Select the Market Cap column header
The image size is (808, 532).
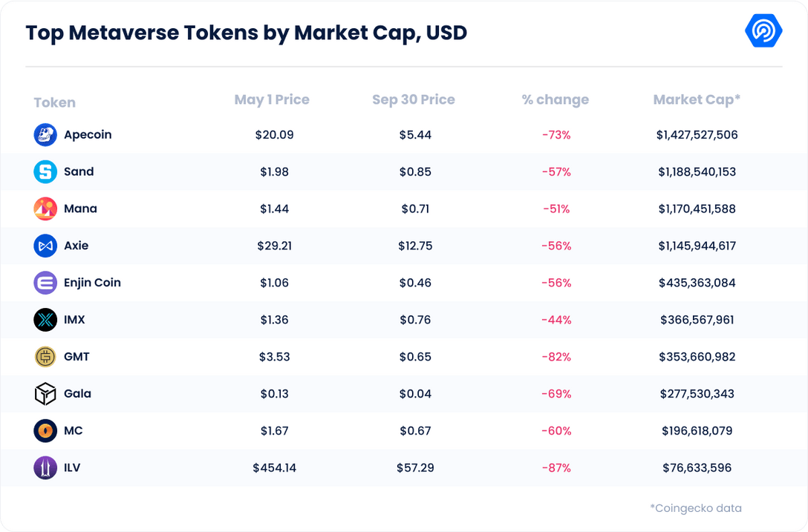(697, 99)
